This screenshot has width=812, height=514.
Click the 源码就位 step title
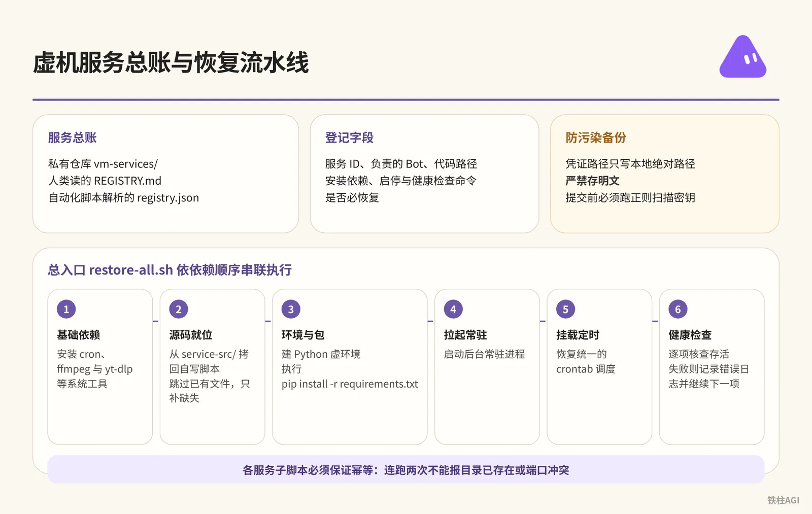pyautogui.click(x=191, y=335)
